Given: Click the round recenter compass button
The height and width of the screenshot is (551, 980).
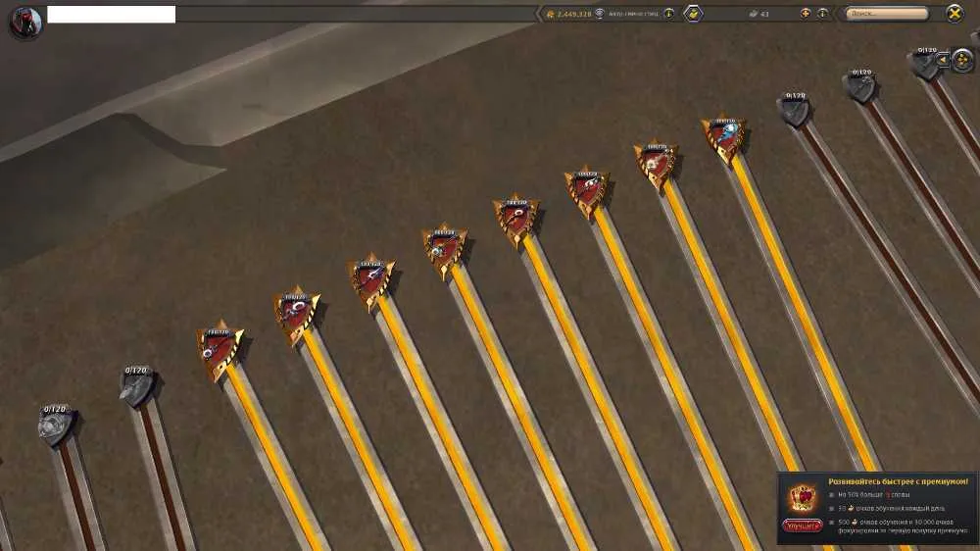Looking at the screenshot, I should [x=962, y=60].
